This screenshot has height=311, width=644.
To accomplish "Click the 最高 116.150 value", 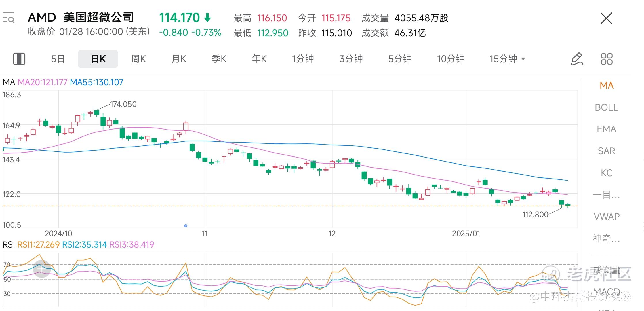I will 272,18.
